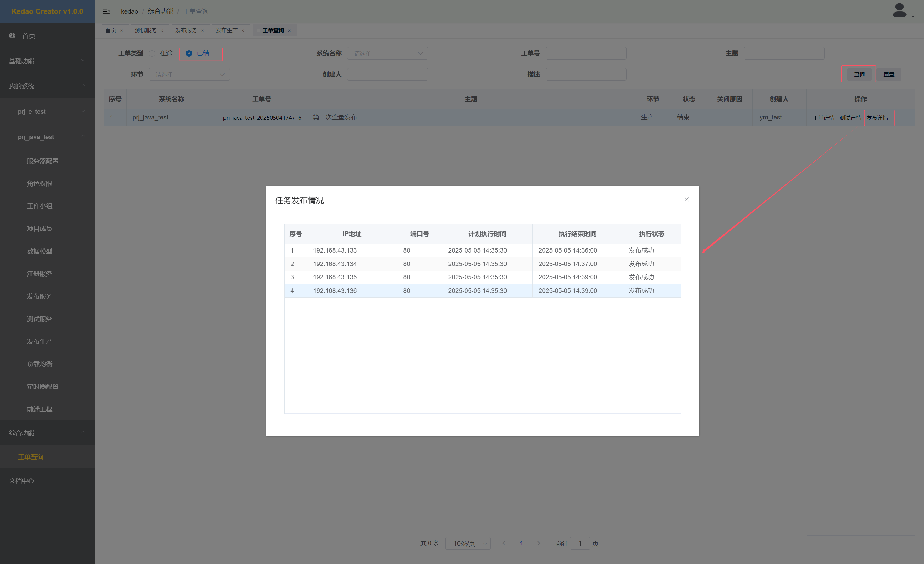Close the 发布服务 tab with its x
The height and width of the screenshot is (564, 924).
point(202,31)
